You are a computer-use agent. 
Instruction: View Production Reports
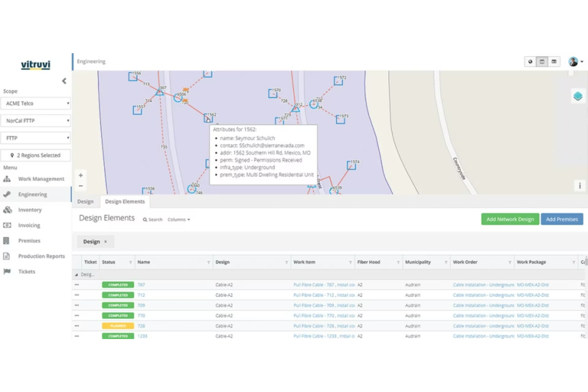point(41,256)
